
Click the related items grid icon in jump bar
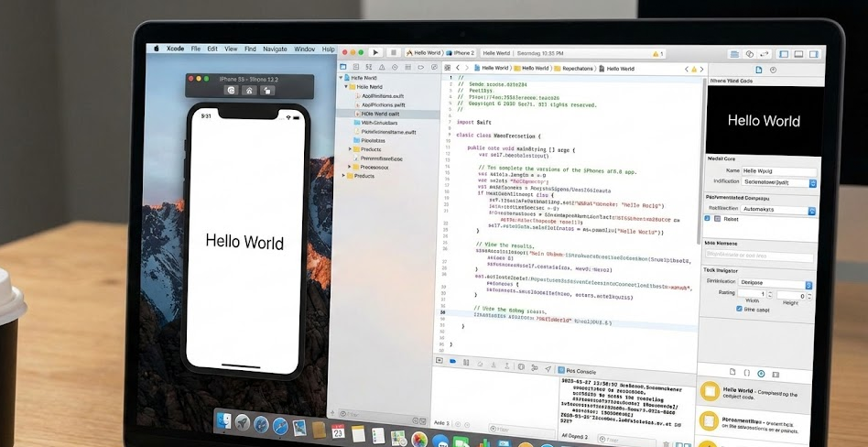pos(448,68)
